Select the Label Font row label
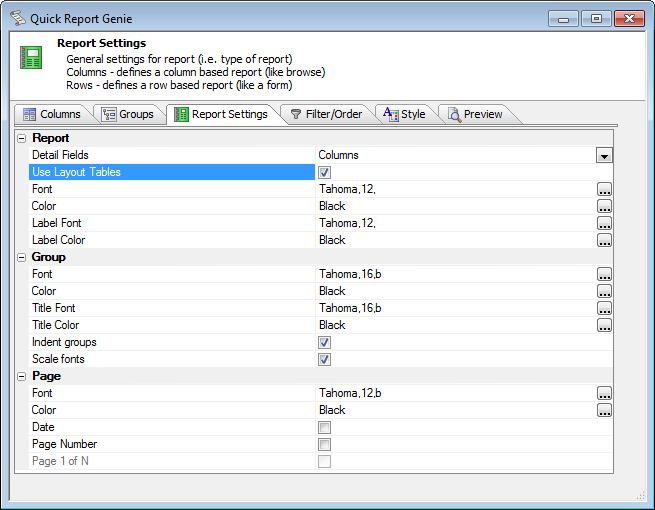 pos(56,223)
